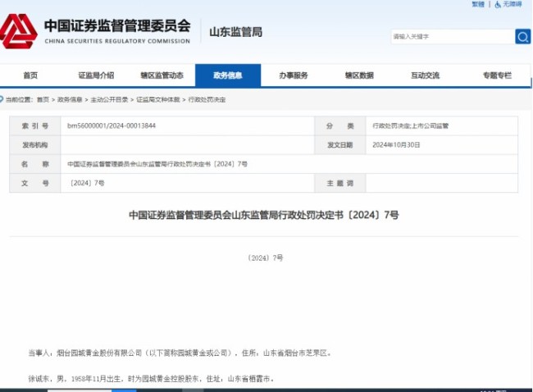Click the CSRC red logo

[18, 31]
